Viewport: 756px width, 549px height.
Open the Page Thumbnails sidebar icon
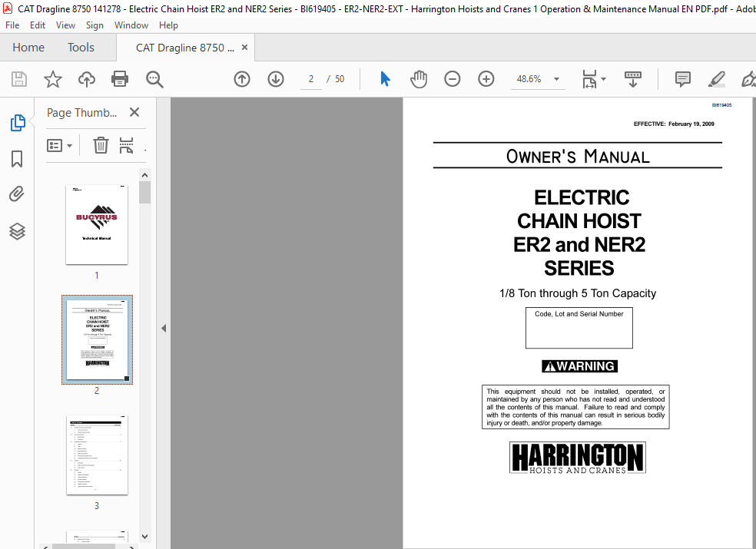tap(18, 122)
